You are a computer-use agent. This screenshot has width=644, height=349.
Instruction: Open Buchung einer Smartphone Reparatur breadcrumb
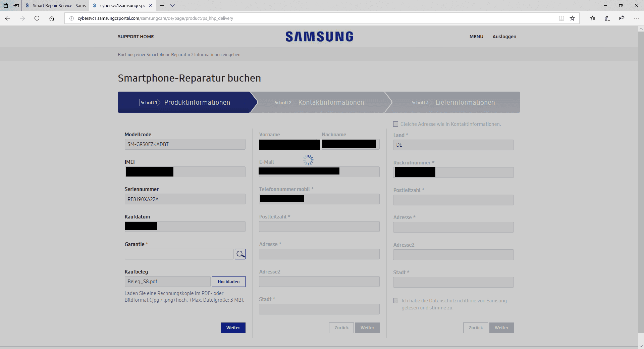coord(154,54)
